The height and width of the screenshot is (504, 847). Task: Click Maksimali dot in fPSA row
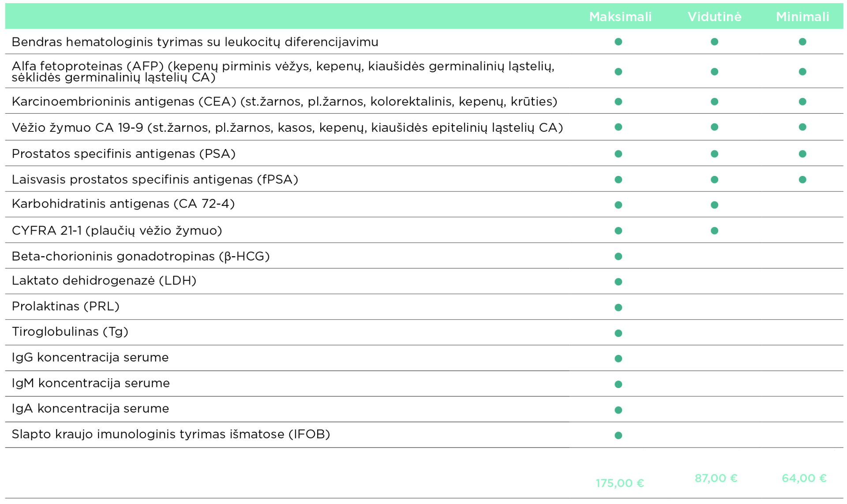(618, 180)
